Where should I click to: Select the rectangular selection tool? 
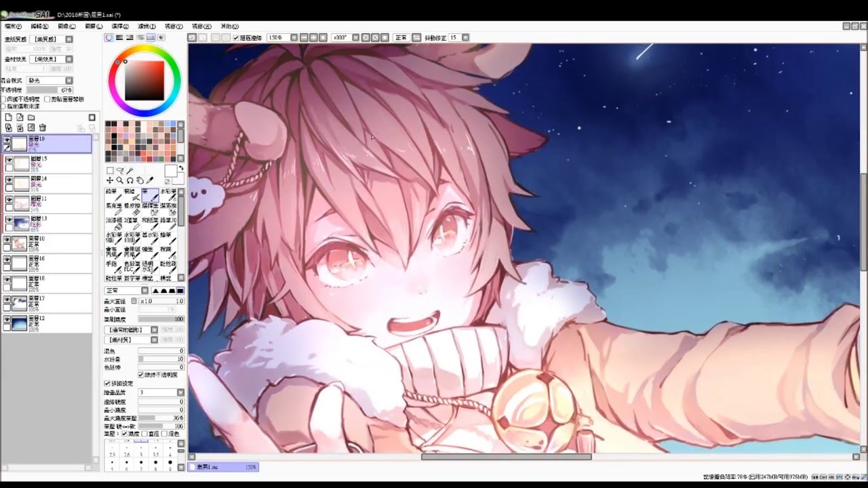[x=110, y=171]
